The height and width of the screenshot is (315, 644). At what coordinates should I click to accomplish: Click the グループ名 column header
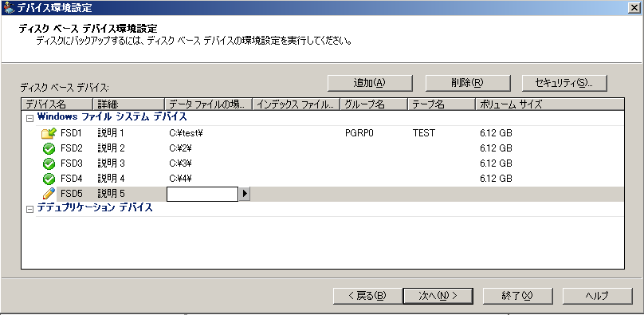[374, 104]
